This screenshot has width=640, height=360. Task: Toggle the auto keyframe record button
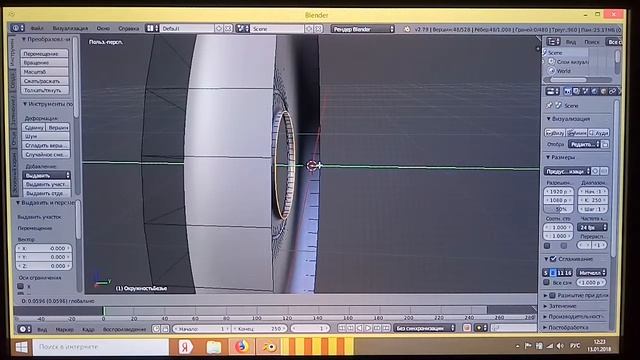point(467,328)
